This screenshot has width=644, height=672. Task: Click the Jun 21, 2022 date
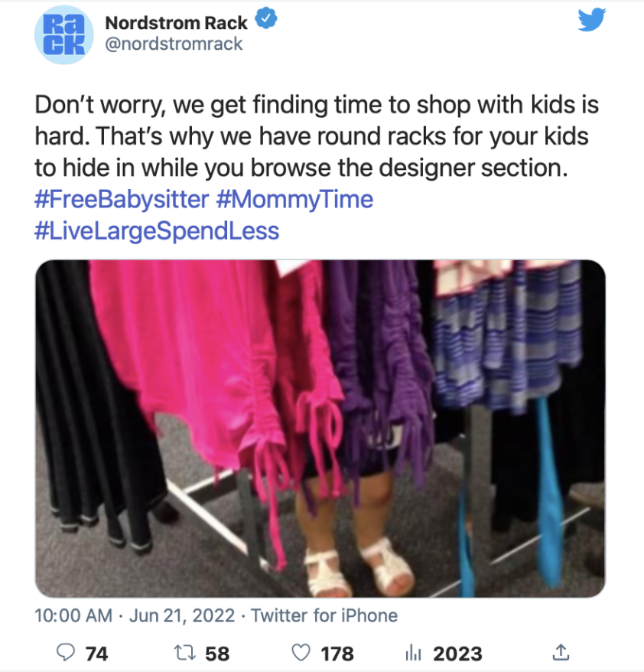pos(182,616)
